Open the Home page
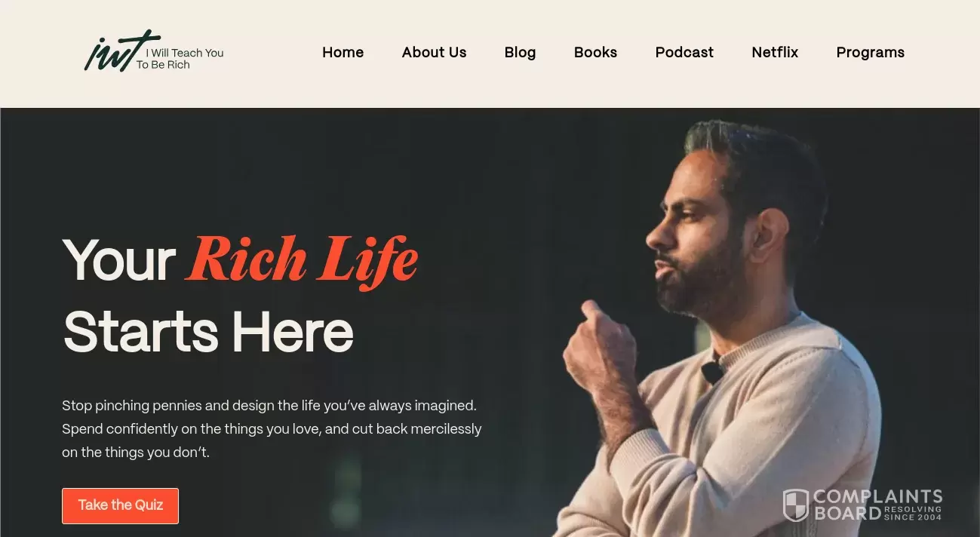Screen dimensions: 980x537 (343, 52)
